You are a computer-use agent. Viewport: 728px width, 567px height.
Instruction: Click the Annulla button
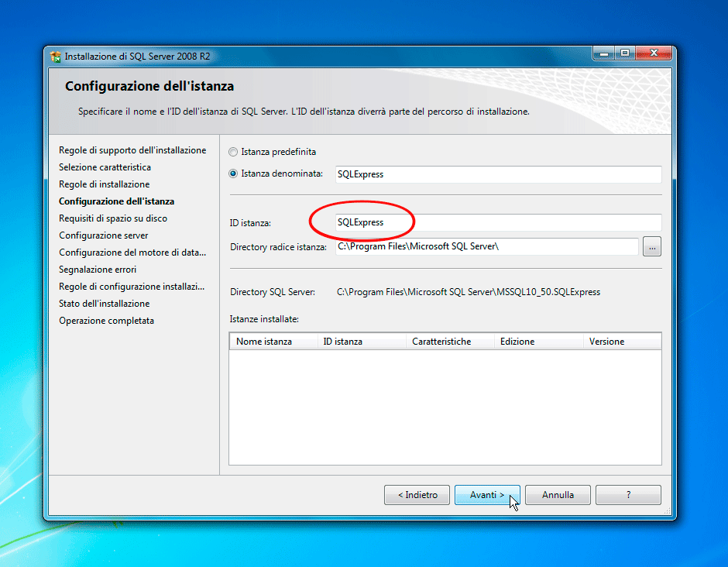pos(558,495)
